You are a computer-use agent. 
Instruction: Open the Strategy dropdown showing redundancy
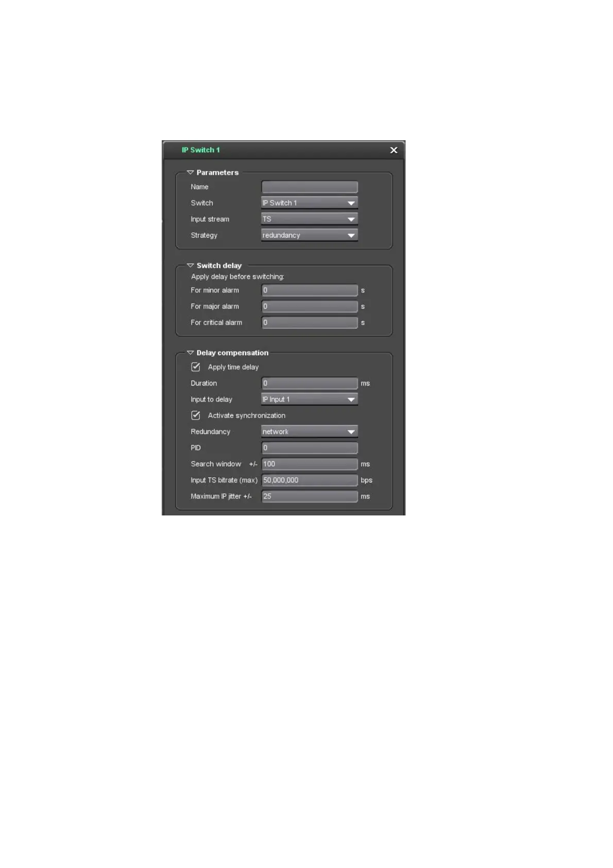(310, 235)
